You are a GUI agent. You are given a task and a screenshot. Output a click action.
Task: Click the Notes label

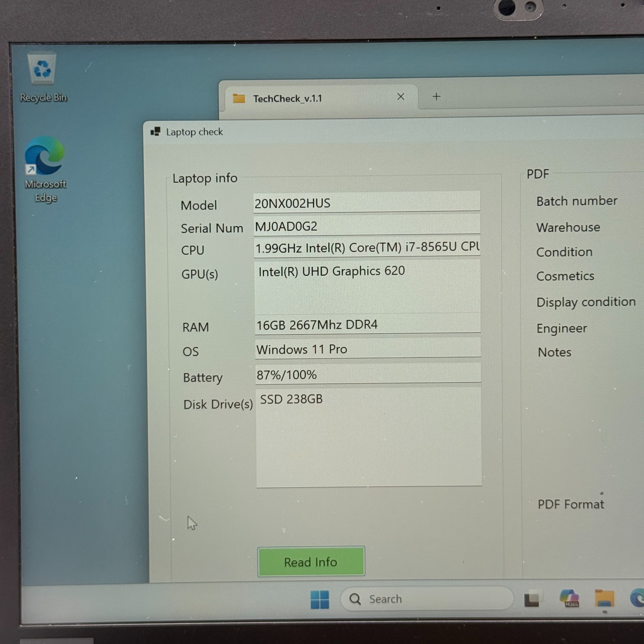(555, 352)
